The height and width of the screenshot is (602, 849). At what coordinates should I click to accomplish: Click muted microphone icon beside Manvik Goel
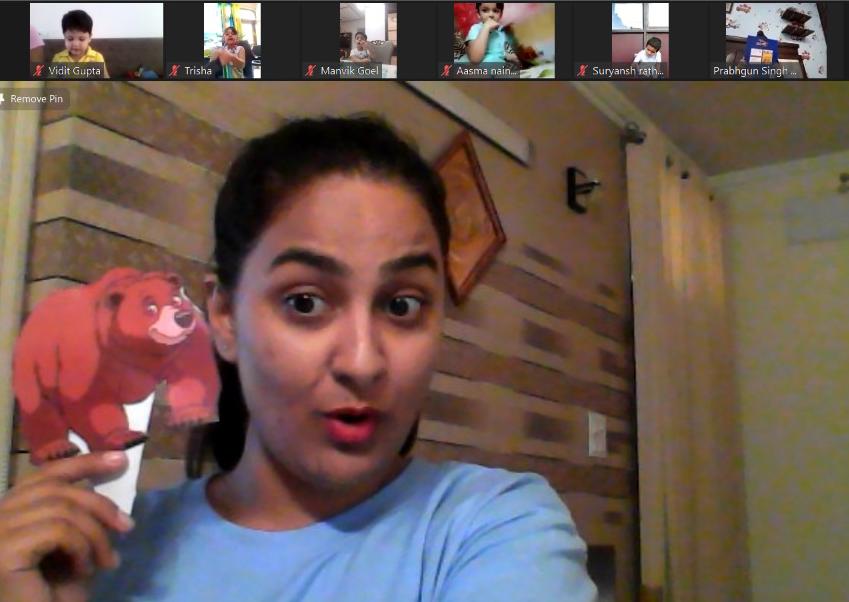(311, 71)
